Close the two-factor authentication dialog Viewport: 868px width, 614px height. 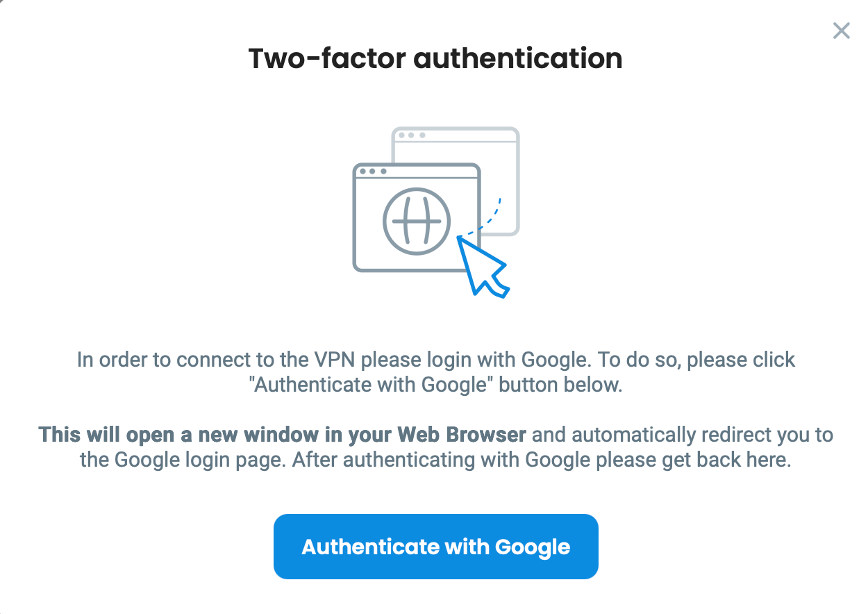click(841, 31)
